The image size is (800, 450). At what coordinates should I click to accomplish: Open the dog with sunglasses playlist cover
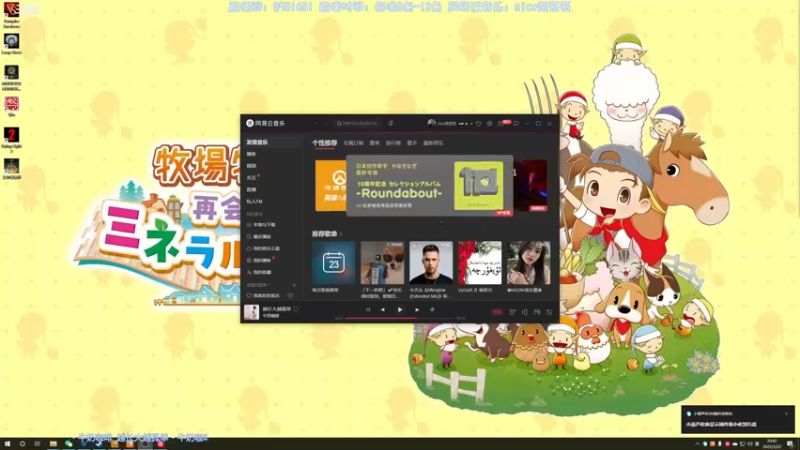(382, 263)
